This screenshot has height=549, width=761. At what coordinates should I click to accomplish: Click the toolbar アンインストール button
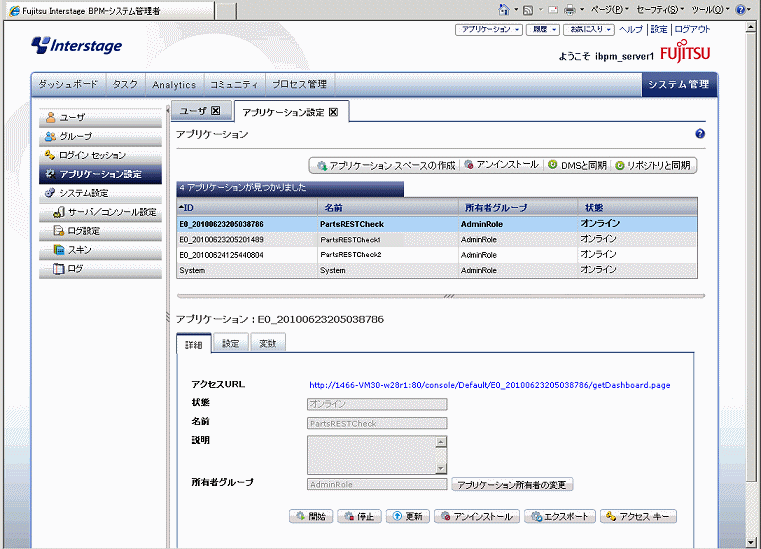pos(501,165)
